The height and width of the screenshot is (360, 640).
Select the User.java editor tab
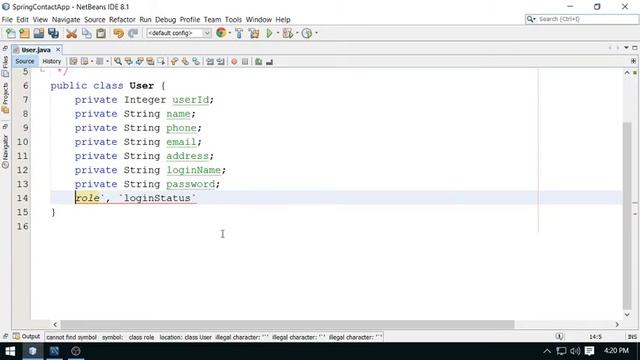[x=36, y=50]
